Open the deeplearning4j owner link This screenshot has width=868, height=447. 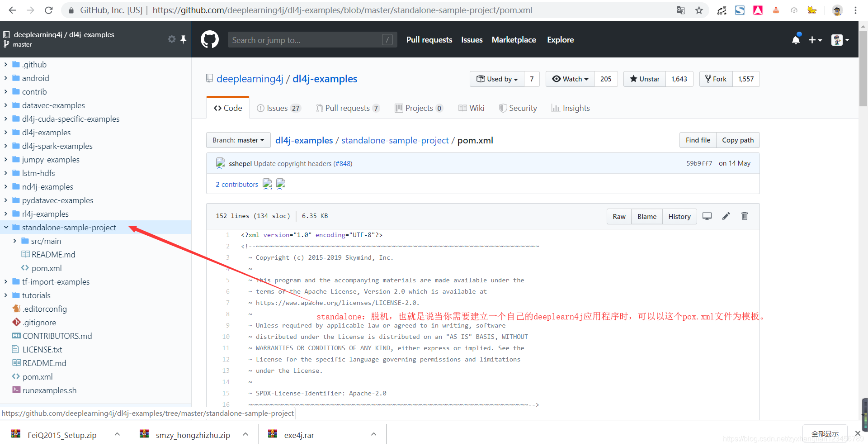tap(250, 79)
